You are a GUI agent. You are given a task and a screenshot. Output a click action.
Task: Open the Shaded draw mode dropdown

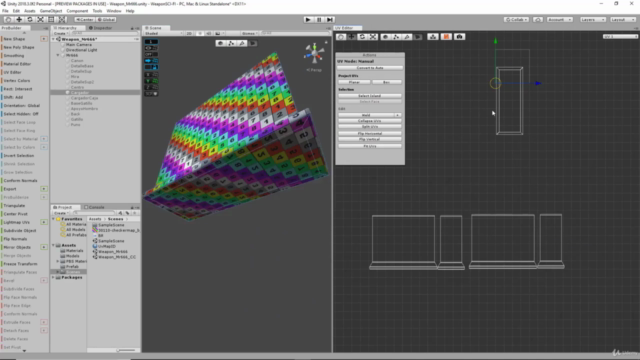[x=163, y=33]
